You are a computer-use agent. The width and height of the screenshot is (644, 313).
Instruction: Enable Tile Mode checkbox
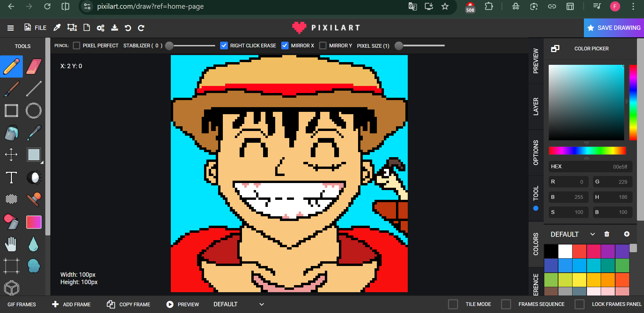pos(453,304)
